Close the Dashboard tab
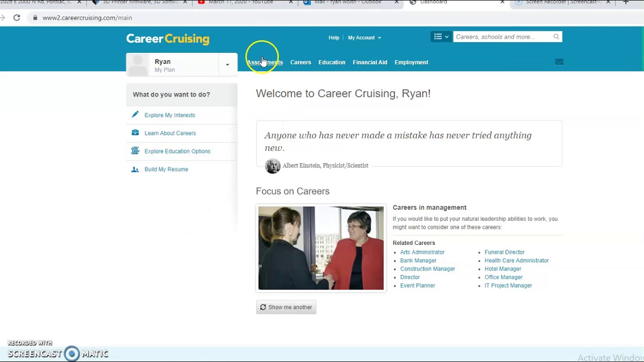 pyautogui.click(x=502, y=2)
